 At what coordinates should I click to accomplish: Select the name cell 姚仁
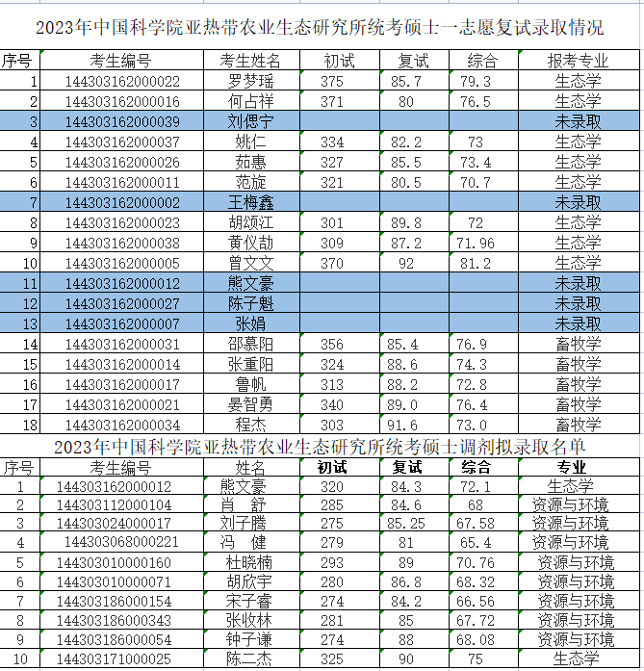250,142
